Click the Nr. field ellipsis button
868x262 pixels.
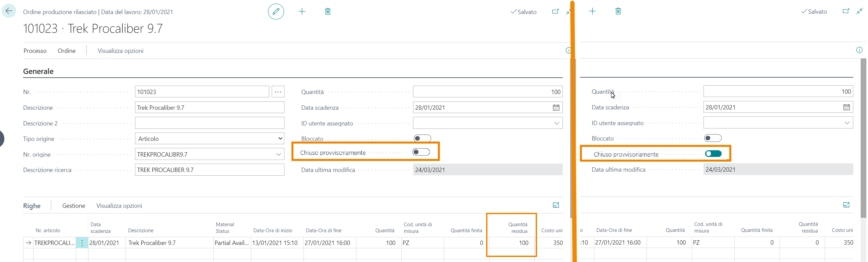tap(278, 92)
